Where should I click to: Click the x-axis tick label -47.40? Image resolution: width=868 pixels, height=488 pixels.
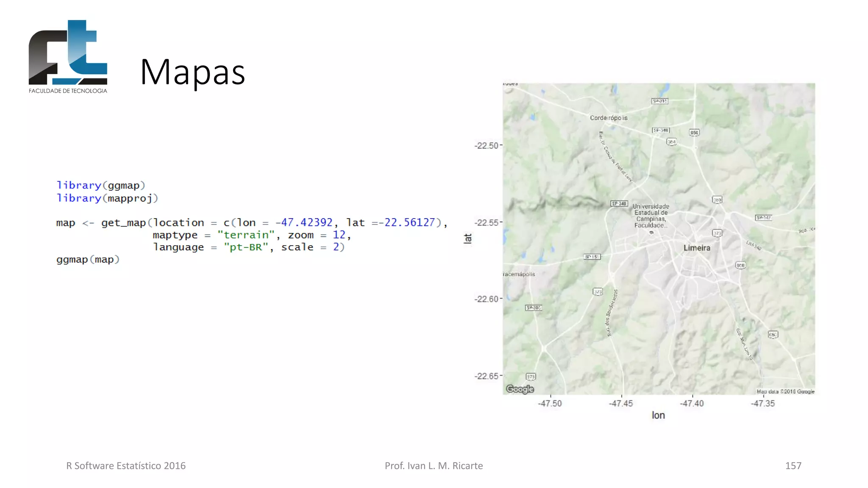[x=692, y=404]
